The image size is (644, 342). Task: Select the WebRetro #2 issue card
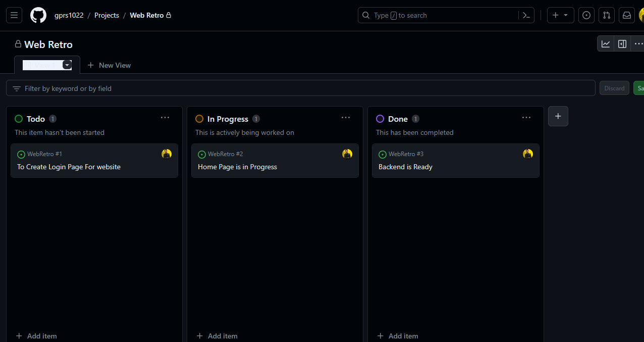[x=275, y=161]
